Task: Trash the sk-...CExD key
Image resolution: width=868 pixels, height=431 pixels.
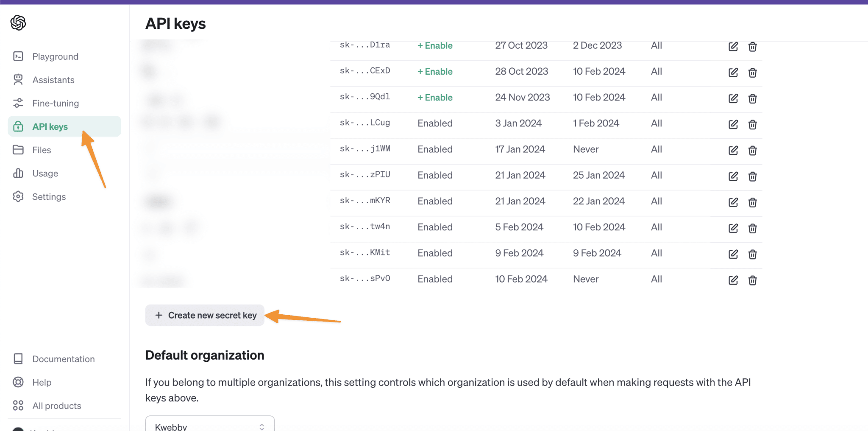Action: point(752,73)
